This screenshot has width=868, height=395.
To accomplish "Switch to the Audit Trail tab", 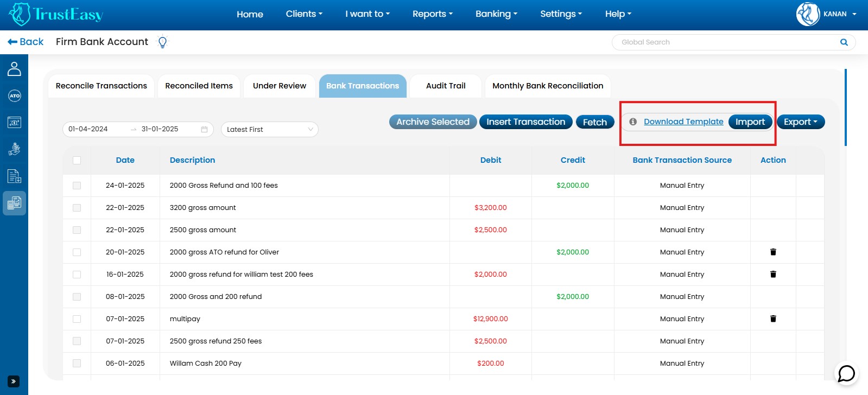I will (446, 86).
